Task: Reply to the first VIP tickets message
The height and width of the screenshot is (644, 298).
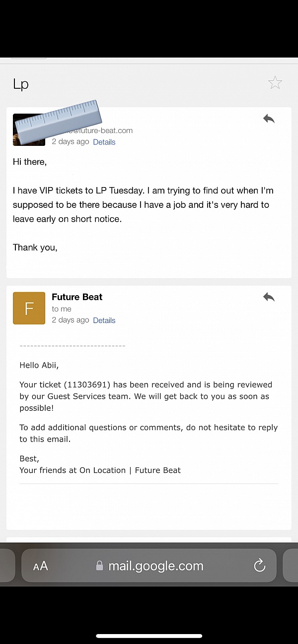Action: pyautogui.click(x=269, y=119)
